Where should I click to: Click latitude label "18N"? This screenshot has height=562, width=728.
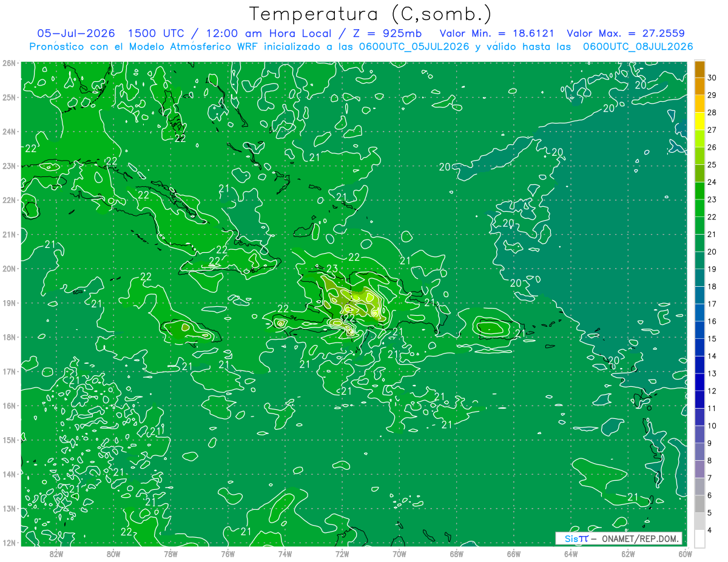click(x=8, y=337)
